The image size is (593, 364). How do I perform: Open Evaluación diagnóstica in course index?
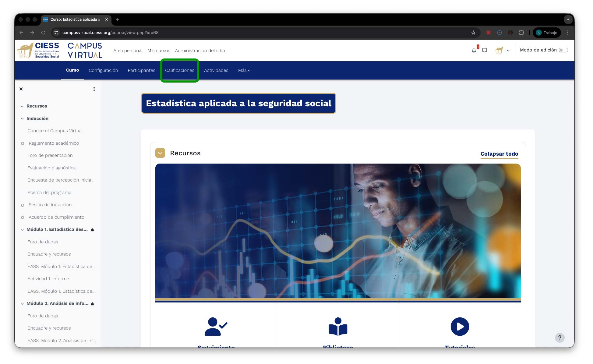(x=51, y=168)
